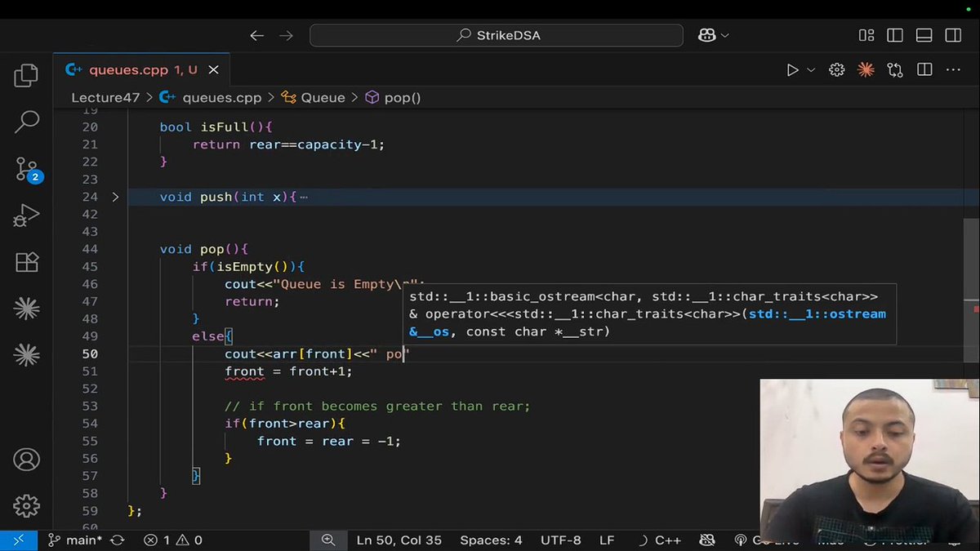Click the Copilot status icon in status bar
Viewport: 980px width, 551px height.
pos(707,540)
